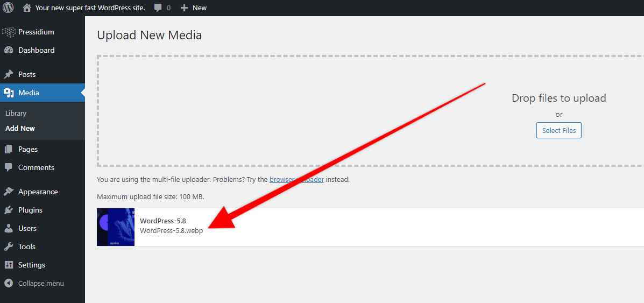
Task: Click the Users person icon
Action: [9, 228]
